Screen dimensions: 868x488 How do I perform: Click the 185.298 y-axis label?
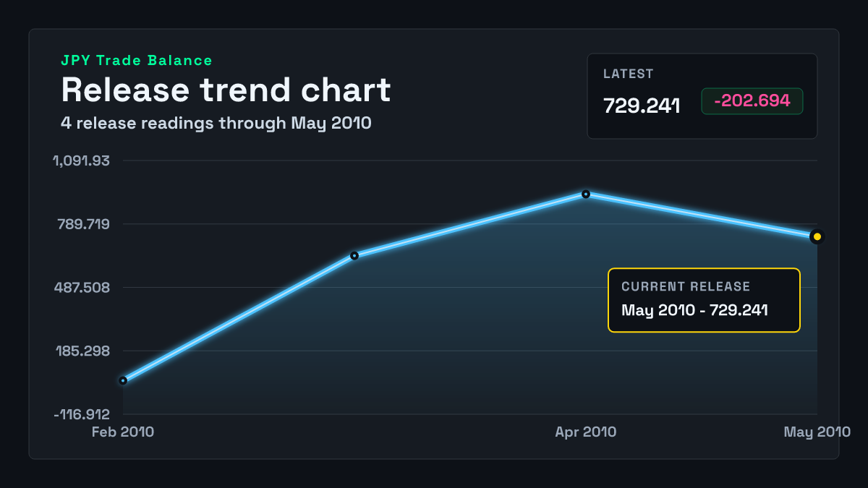pos(82,351)
